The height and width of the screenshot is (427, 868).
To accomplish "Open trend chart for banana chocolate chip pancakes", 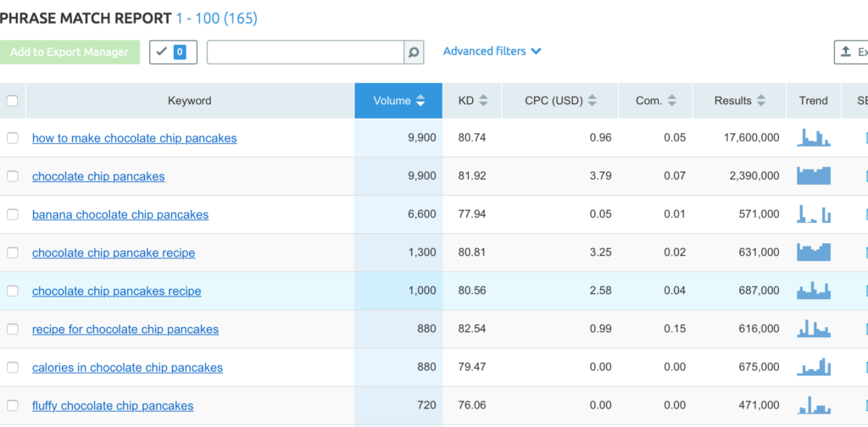I will click(x=814, y=214).
